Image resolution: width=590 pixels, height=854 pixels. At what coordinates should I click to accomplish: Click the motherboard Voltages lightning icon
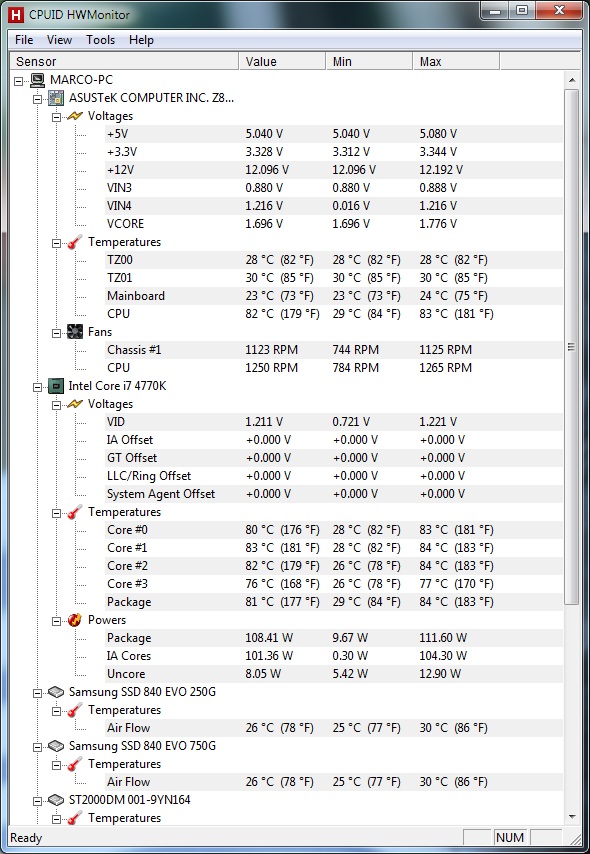(x=75, y=116)
